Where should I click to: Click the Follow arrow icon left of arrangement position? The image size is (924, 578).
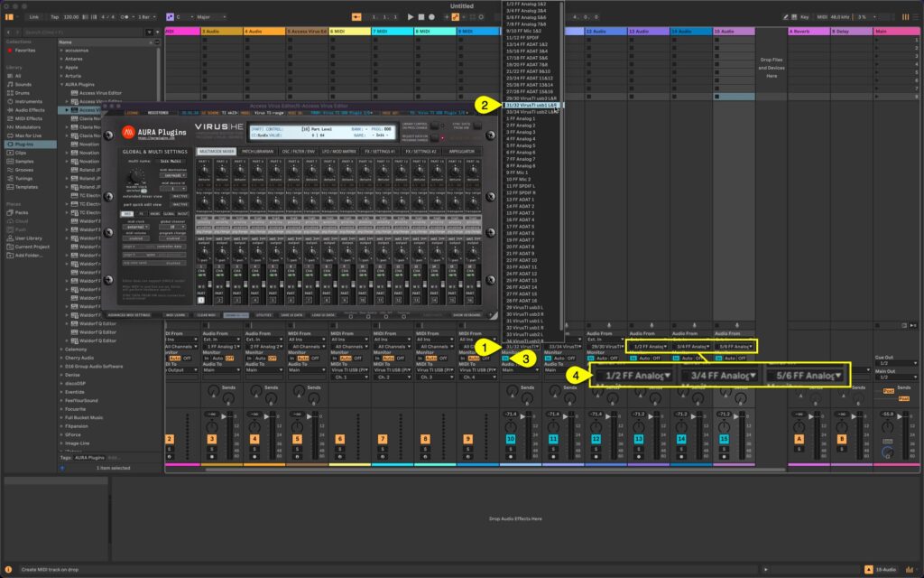(x=356, y=16)
